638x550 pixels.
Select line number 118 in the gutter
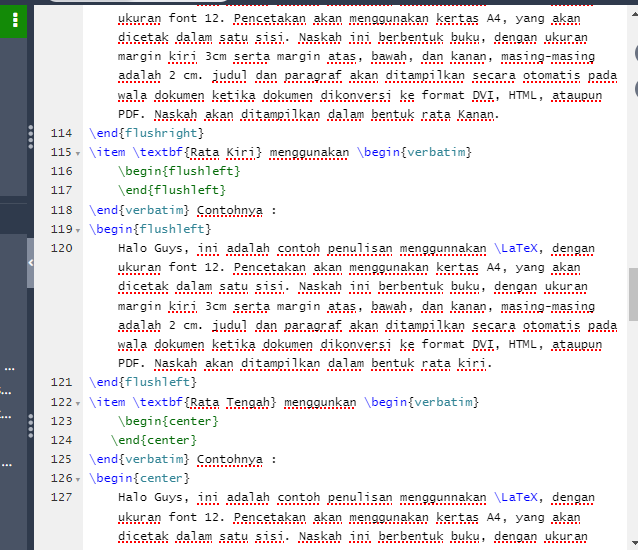click(61, 210)
